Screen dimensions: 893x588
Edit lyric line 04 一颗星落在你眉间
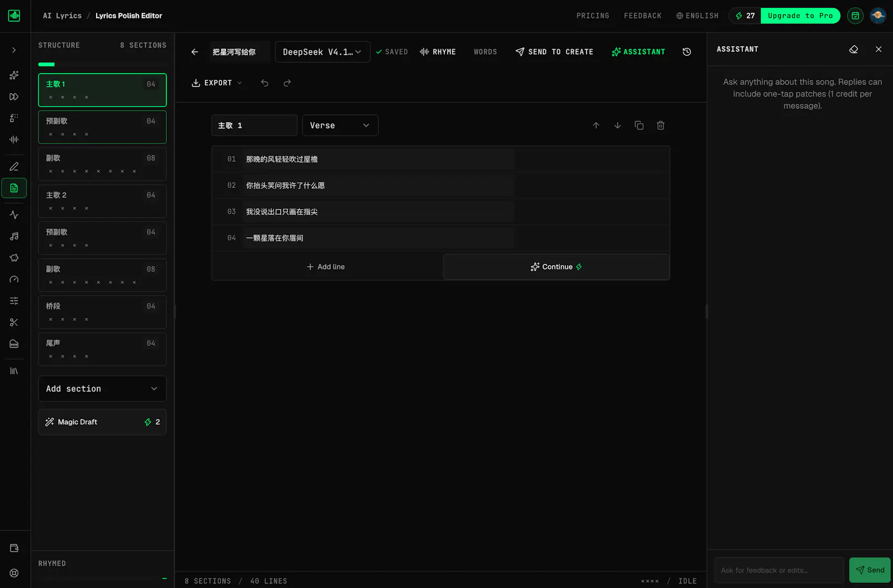(x=378, y=238)
